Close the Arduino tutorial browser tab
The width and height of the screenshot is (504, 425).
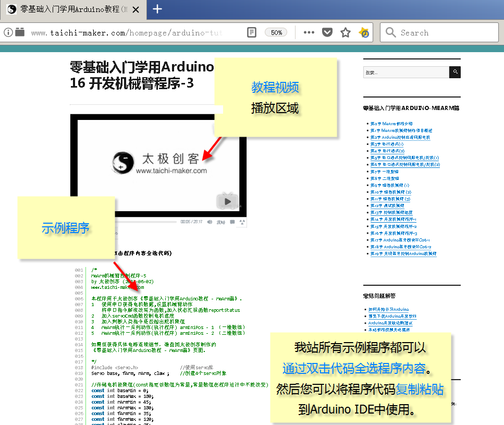pyautogui.click(x=136, y=9)
